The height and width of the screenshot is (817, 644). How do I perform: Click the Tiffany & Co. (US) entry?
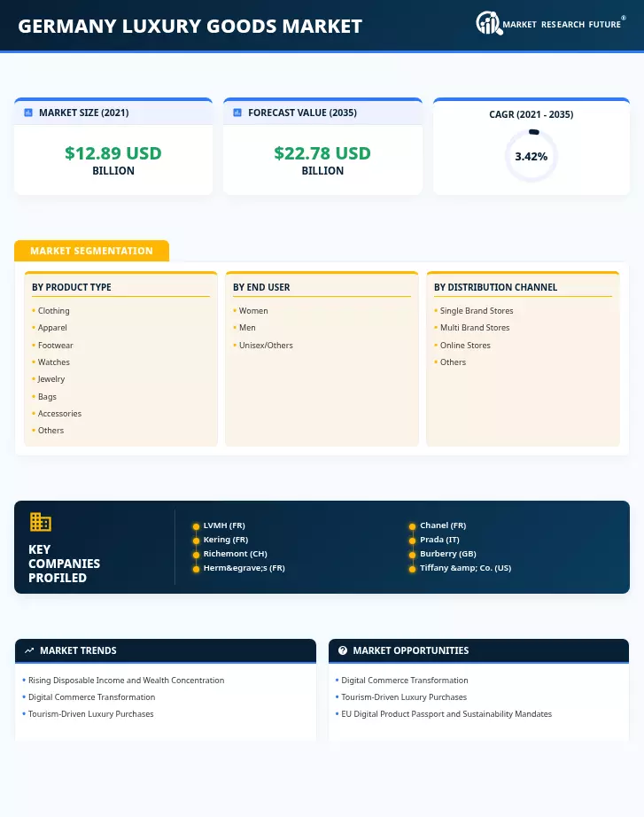pyautogui.click(x=465, y=568)
